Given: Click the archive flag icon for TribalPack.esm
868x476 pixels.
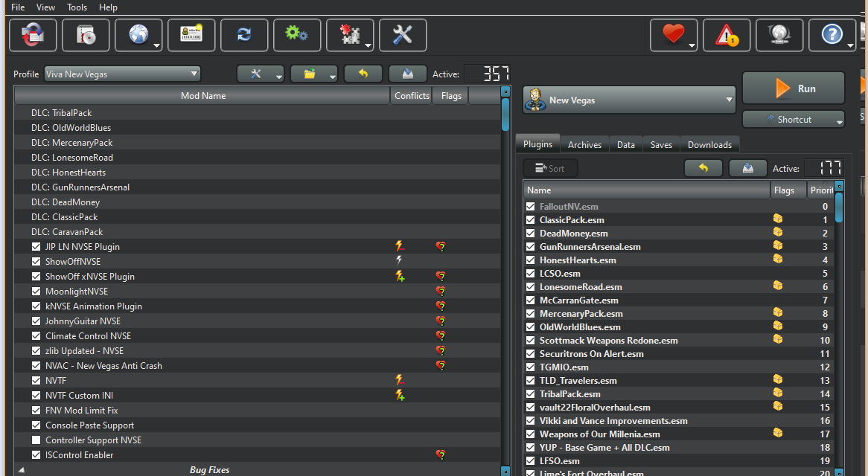Looking at the screenshot, I should point(778,393).
